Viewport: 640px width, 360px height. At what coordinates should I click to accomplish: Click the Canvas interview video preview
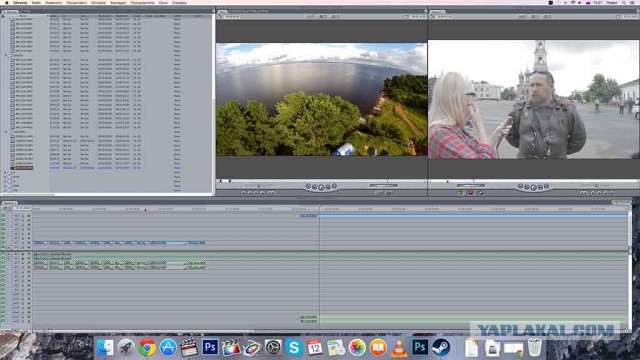click(533, 99)
